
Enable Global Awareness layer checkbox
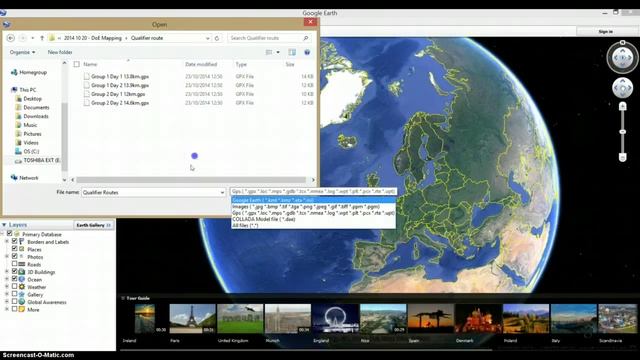pos(14,302)
